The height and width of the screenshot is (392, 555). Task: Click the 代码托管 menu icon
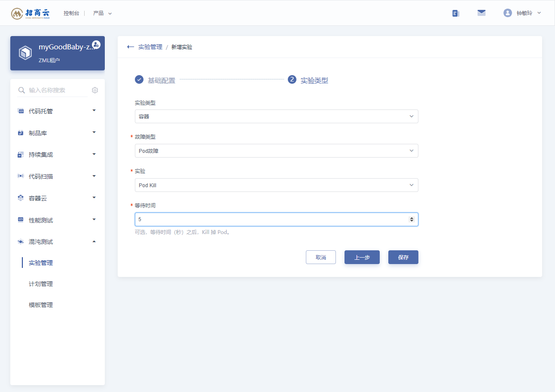[x=21, y=111]
